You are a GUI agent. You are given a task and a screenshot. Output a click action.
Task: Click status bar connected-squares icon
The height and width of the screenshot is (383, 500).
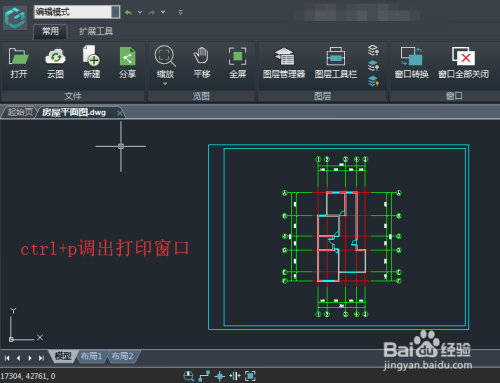click(x=204, y=376)
